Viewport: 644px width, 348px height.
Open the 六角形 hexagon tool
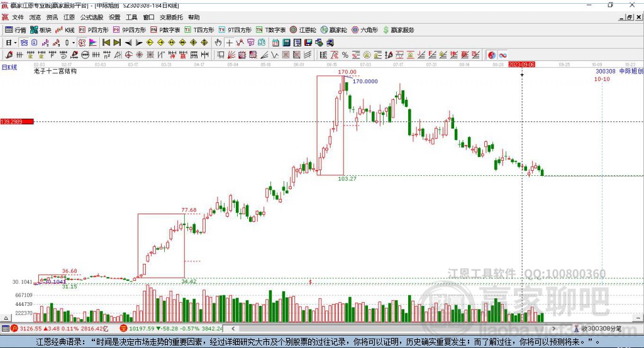(365, 30)
